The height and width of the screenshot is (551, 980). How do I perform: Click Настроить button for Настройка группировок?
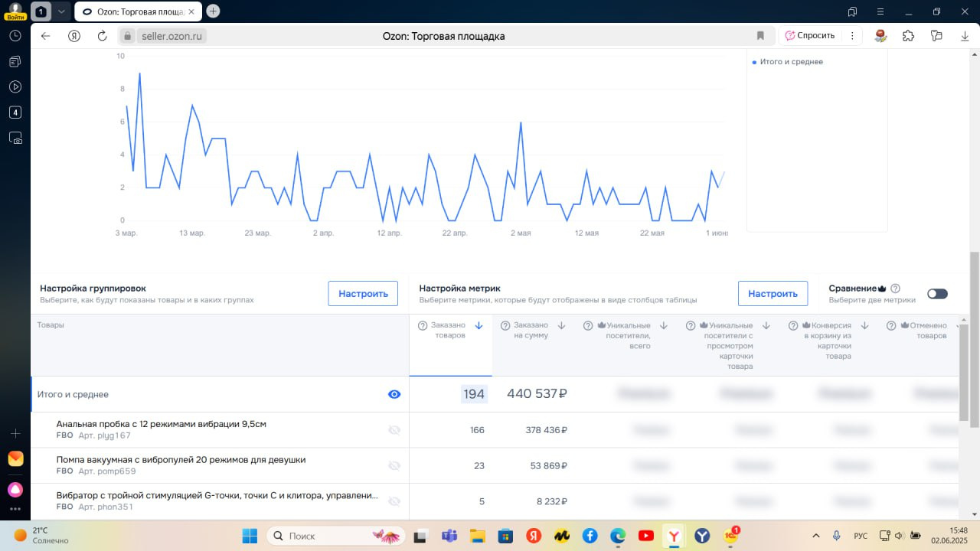pyautogui.click(x=363, y=294)
